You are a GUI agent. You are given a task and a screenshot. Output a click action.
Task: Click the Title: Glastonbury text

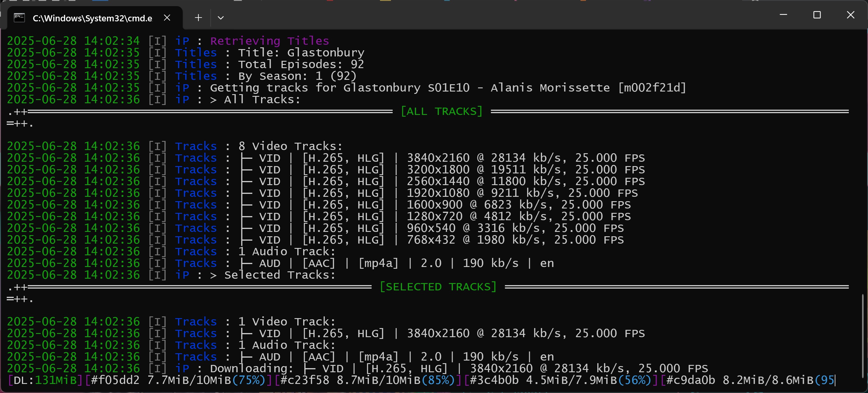coord(301,53)
